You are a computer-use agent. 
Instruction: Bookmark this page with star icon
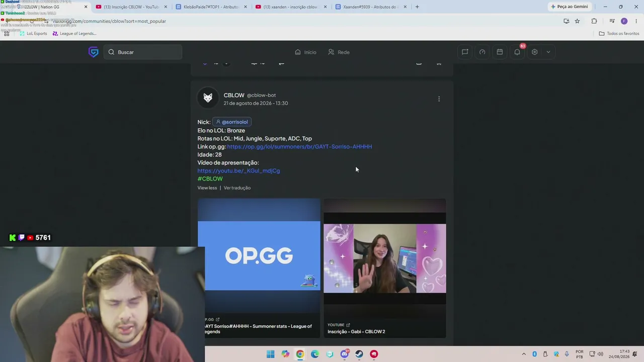pyautogui.click(x=577, y=21)
